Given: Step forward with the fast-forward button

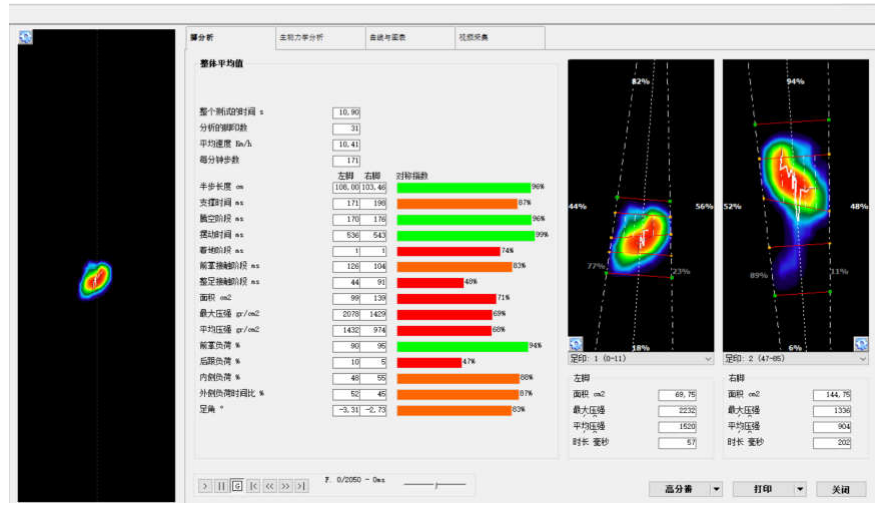Looking at the screenshot, I should [285, 486].
